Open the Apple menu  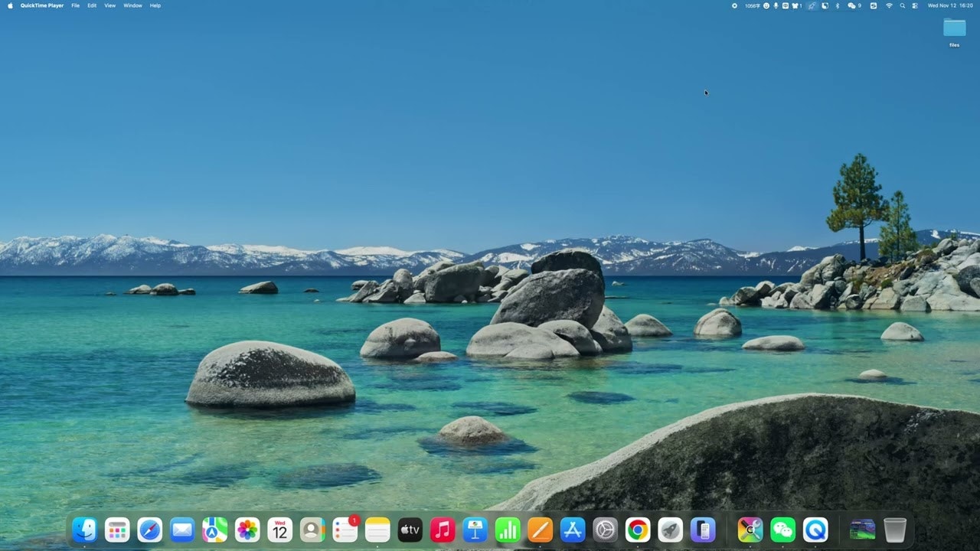(x=10, y=5)
